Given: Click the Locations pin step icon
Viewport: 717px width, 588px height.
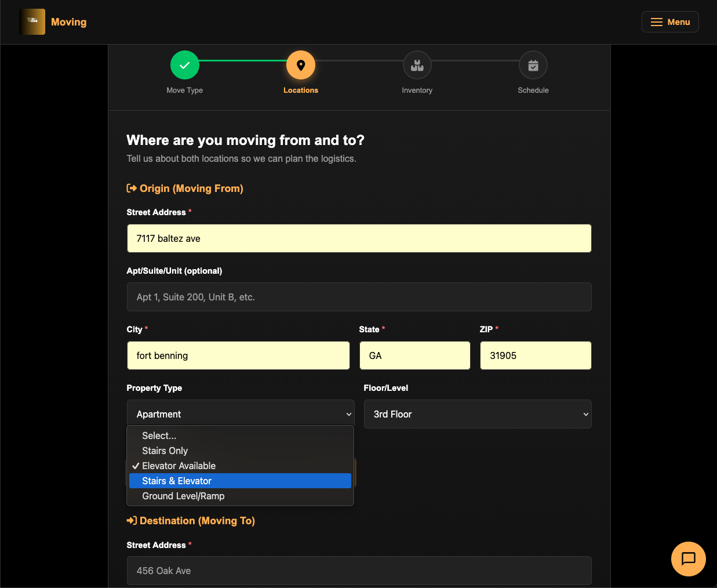Looking at the screenshot, I should (x=300, y=66).
